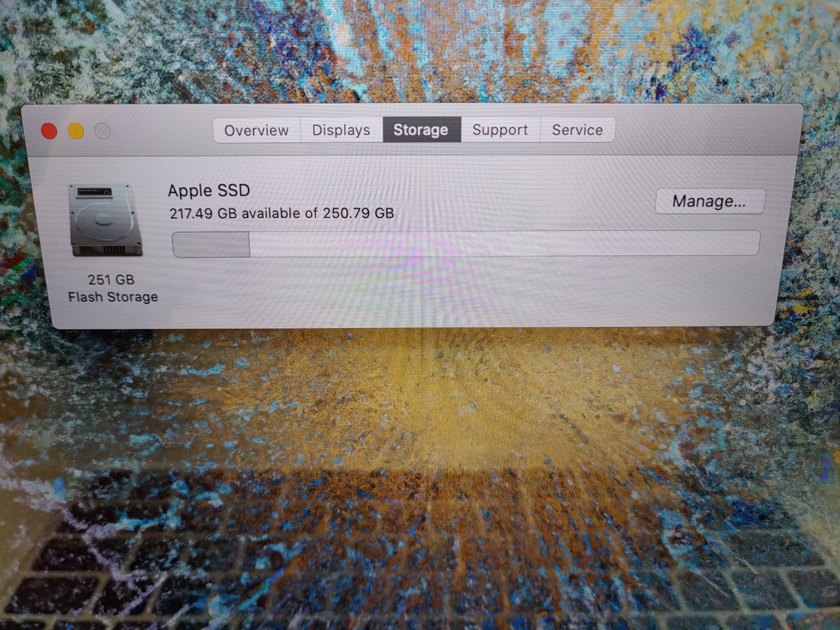Switch to the Overview tab

[x=257, y=130]
